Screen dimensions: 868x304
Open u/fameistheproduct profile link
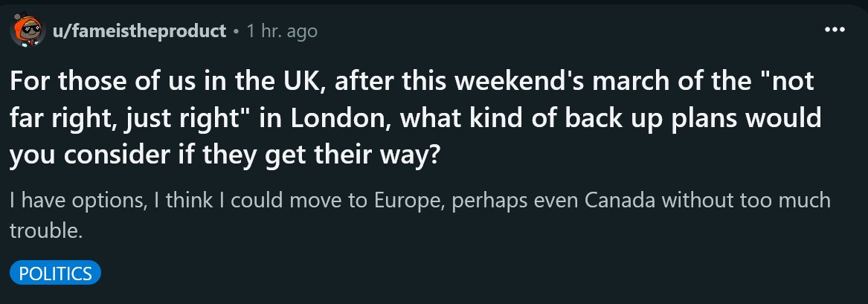(x=139, y=31)
